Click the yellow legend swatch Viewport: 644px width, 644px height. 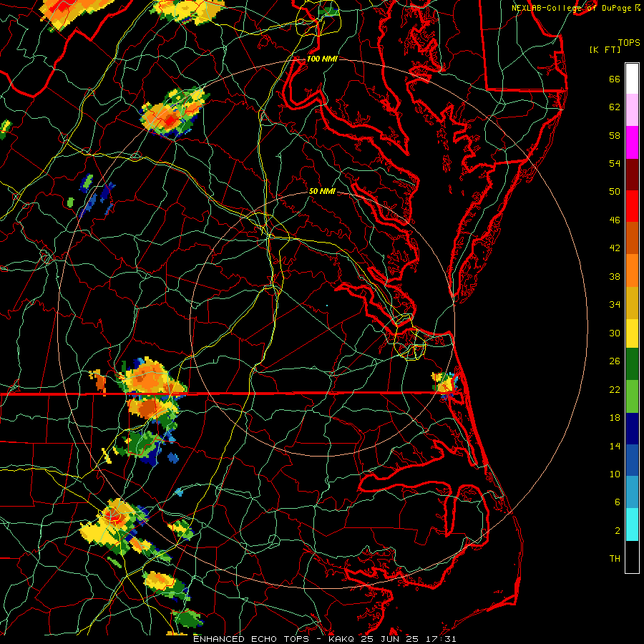pyautogui.click(x=632, y=333)
